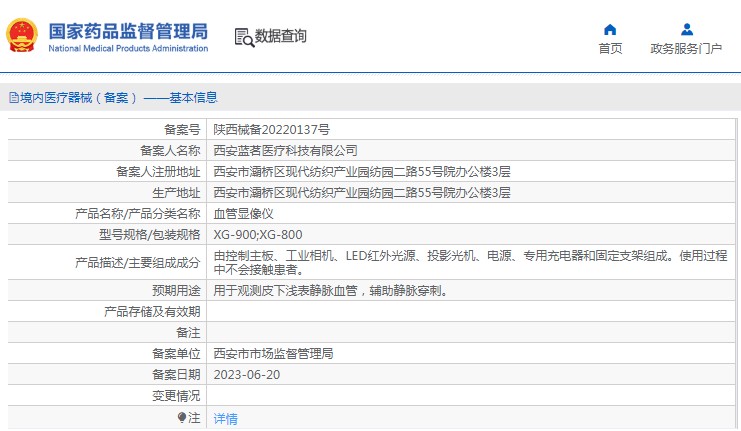Click the 变更情况 label
Viewport: 741px width, 431px height.
click(x=176, y=396)
